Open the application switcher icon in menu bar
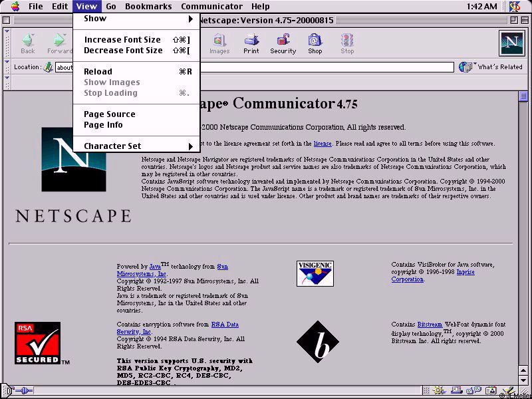 [515, 6]
